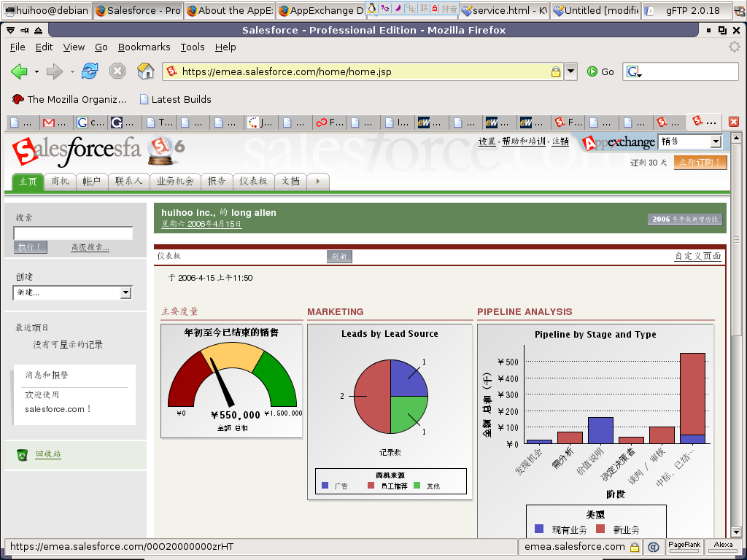Click the tallest bar in Pipeline chart
The height and width of the screenshot is (560, 747).
coord(693,398)
